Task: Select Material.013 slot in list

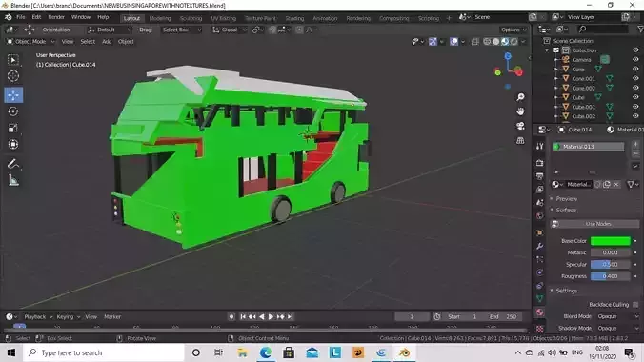Action: click(588, 147)
